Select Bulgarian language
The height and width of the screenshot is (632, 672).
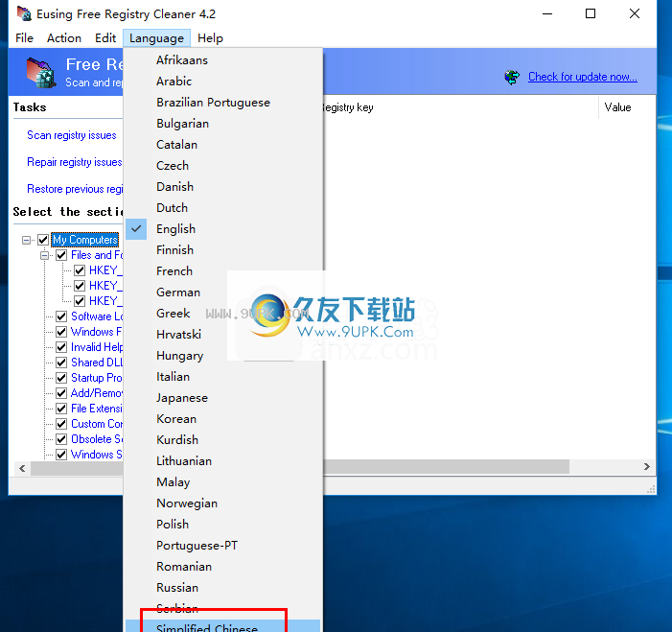pyautogui.click(x=222, y=124)
